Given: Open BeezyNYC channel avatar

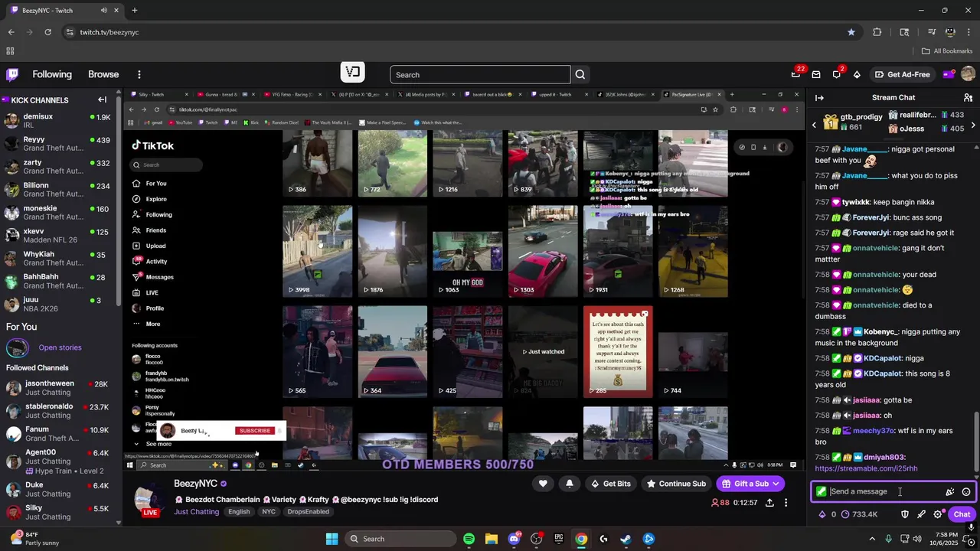Looking at the screenshot, I should (x=149, y=498).
